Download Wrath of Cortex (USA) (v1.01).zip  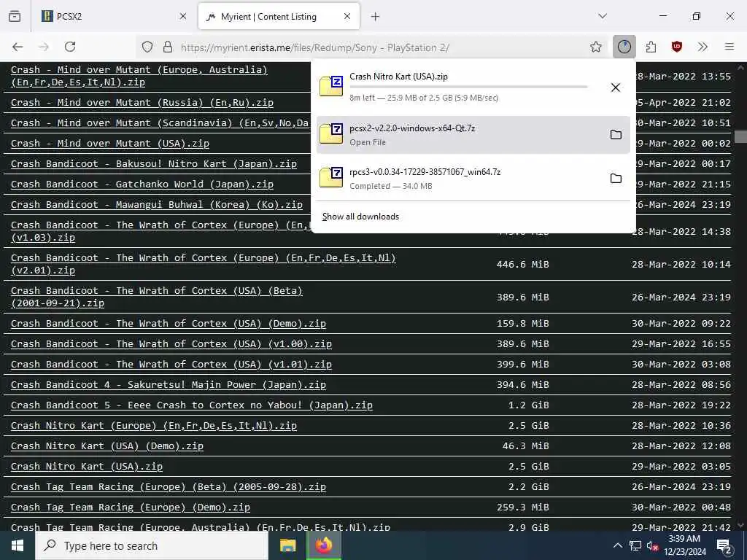point(171,365)
